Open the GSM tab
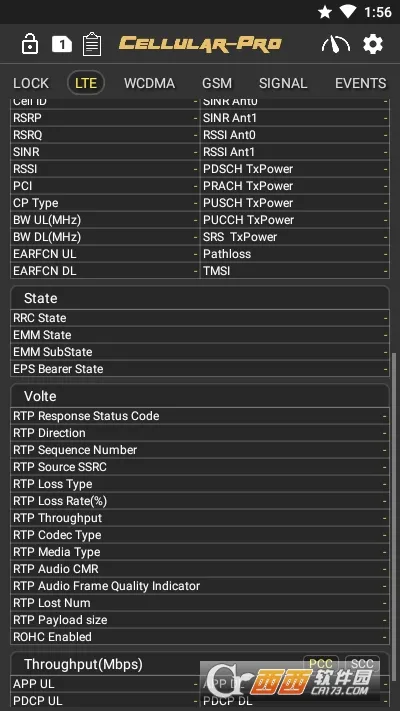This screenshot has width=400, height=711. tap(217, 83)
